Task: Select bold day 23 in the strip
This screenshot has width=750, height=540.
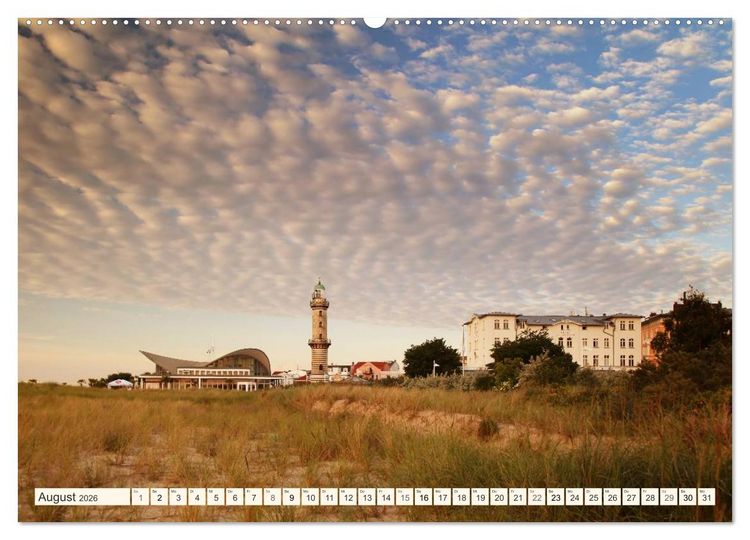Action: point(556,496)
